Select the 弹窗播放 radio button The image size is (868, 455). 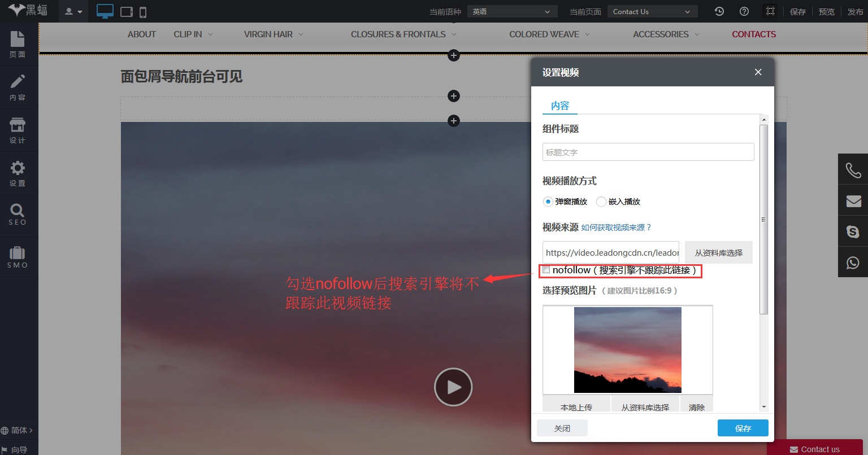[x=548, y=202]
